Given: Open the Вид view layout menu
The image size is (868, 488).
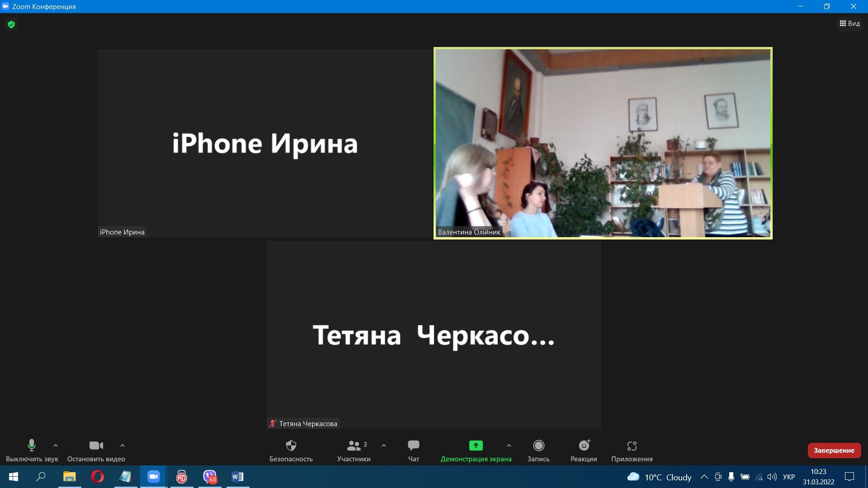Looking at the screenshot, I should coord(850,23).
